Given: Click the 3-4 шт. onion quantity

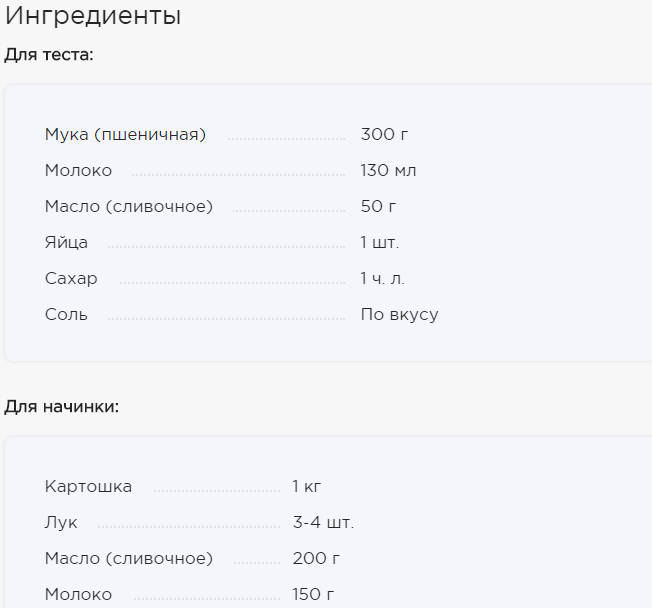Looking at the screenshot, I should (324, 522).
